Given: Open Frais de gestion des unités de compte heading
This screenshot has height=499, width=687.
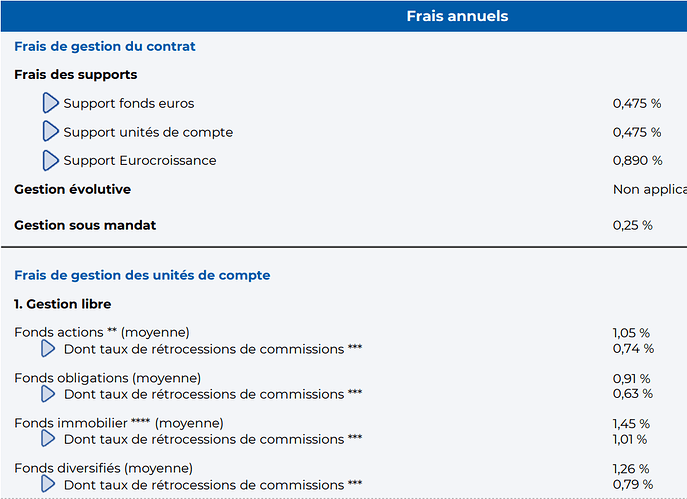Looking at the screenshot, I should coord(142,275).
